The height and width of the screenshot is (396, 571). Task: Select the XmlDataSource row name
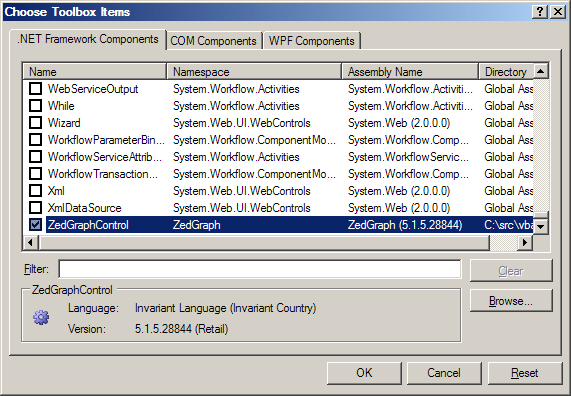pos(84,208)
